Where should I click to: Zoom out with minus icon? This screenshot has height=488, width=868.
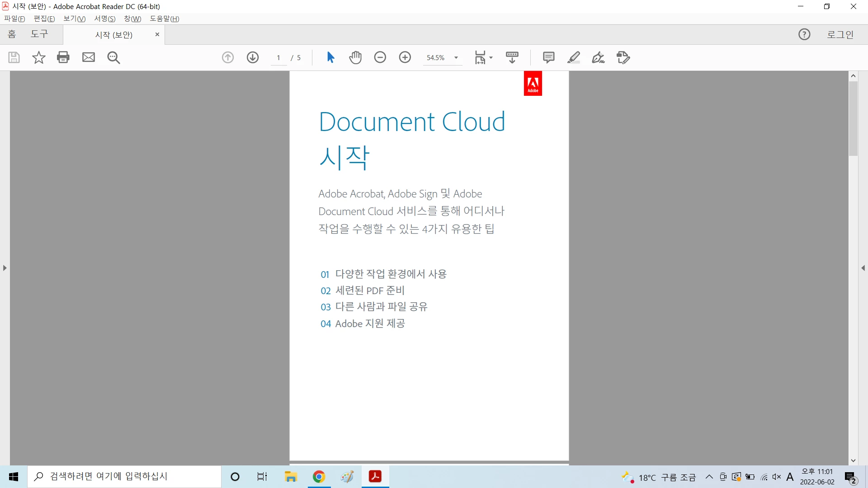click(x=380, y=57)
